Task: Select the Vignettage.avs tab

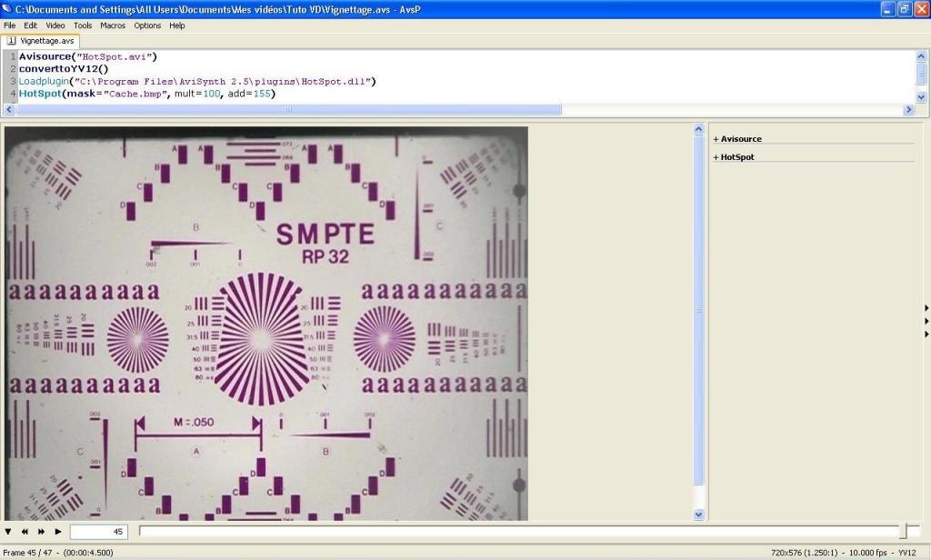Action: tap(40, 41)
